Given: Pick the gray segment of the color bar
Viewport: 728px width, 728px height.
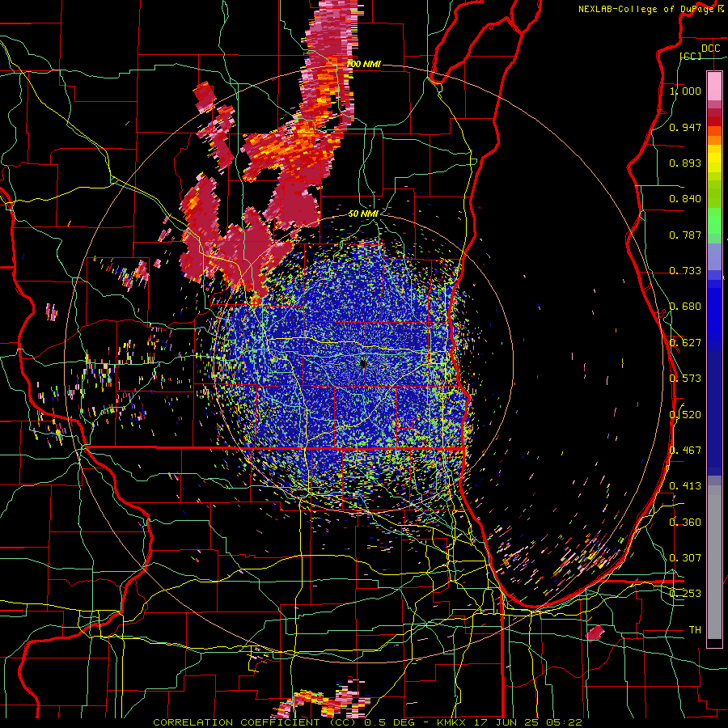Looking at the screenshot, I should pos(714,562).
